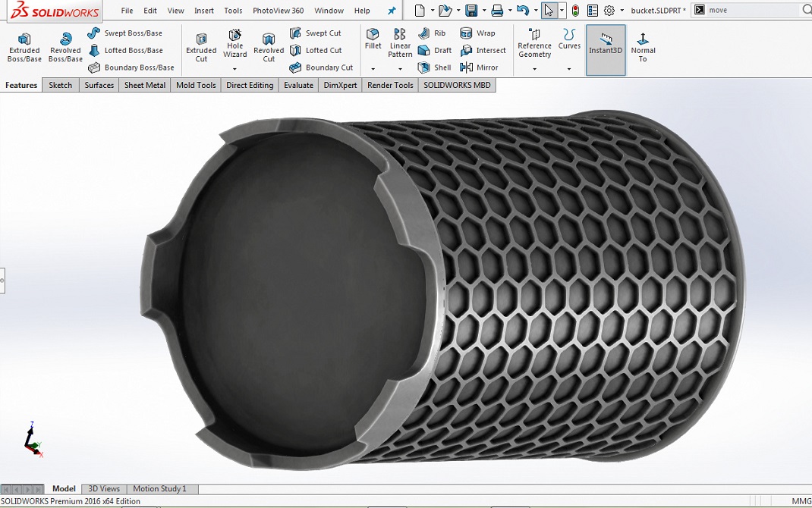Click the search magnifier icon
The image size is (812, 508).
[807, 10]
